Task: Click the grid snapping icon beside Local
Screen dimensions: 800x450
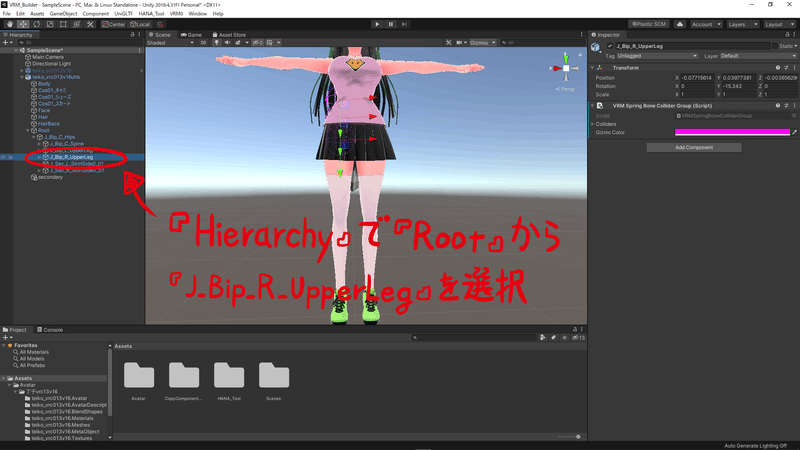Action: click(x=160, y=24)
